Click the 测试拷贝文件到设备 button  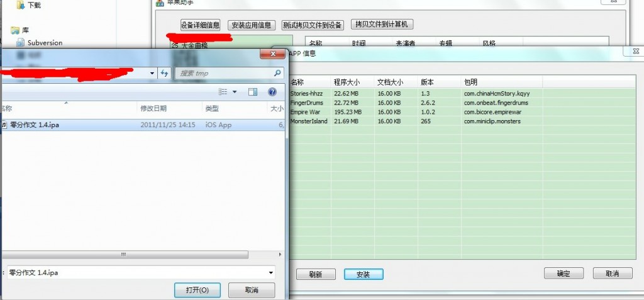coord(313,25)
